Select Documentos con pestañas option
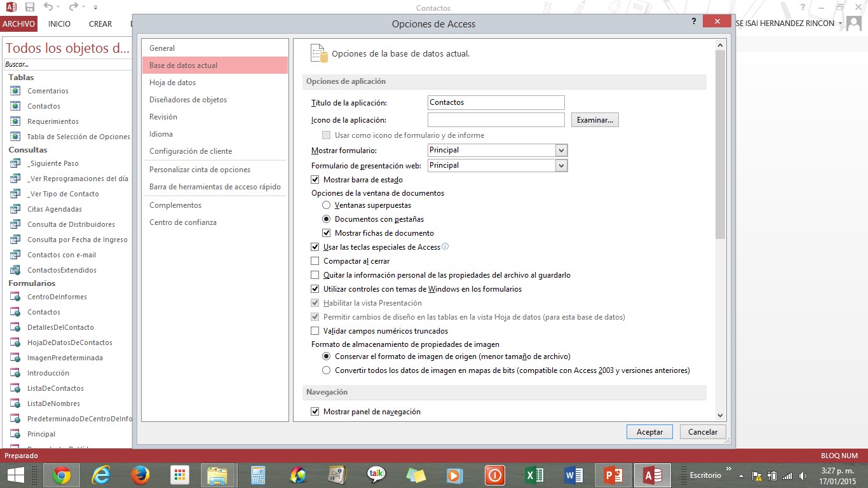The image size is (868, 488). point(327,219)
